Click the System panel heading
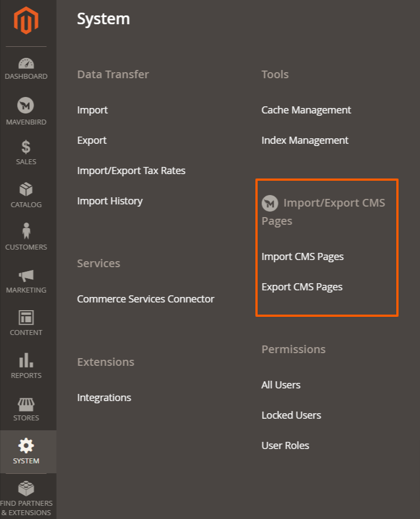Screen dimensions: 420x519 (x=103, y=19)
